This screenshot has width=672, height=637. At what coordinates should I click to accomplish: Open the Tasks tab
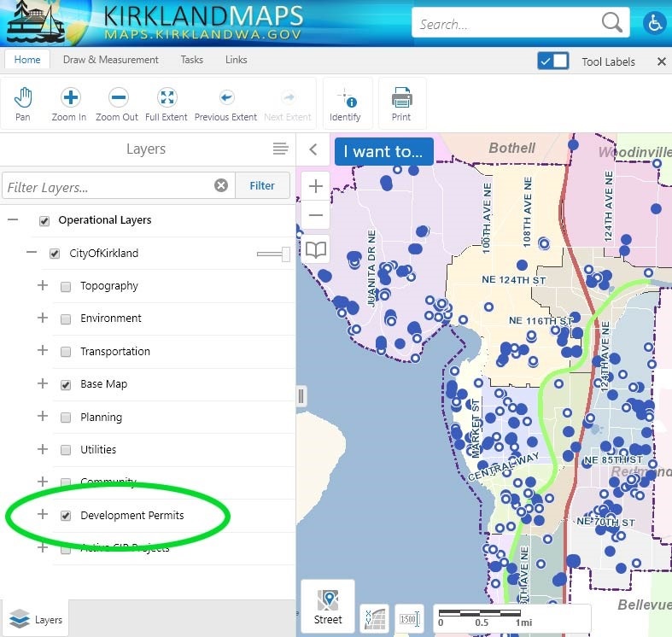pyautogui.click(x=191, y=60)
